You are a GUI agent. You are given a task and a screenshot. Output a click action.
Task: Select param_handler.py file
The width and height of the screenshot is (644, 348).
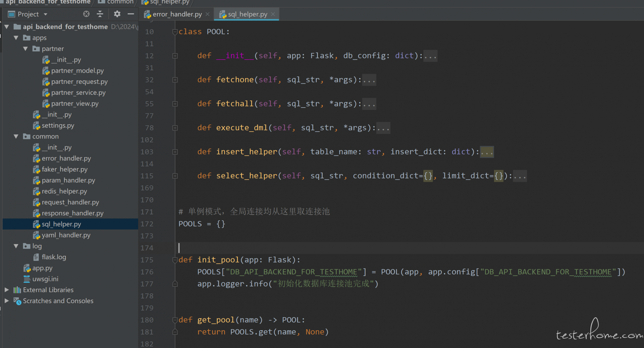click(x=68, y=180)
